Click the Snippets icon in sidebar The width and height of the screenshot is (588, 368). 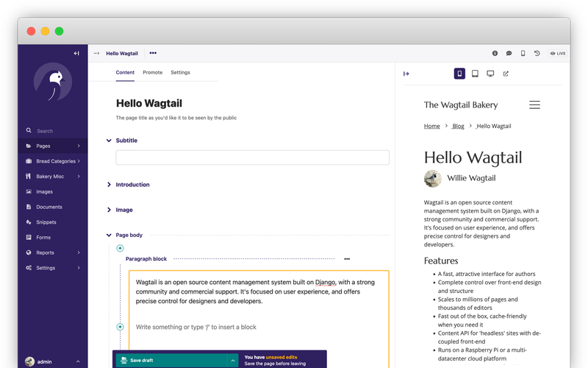(x=29, y=222)
